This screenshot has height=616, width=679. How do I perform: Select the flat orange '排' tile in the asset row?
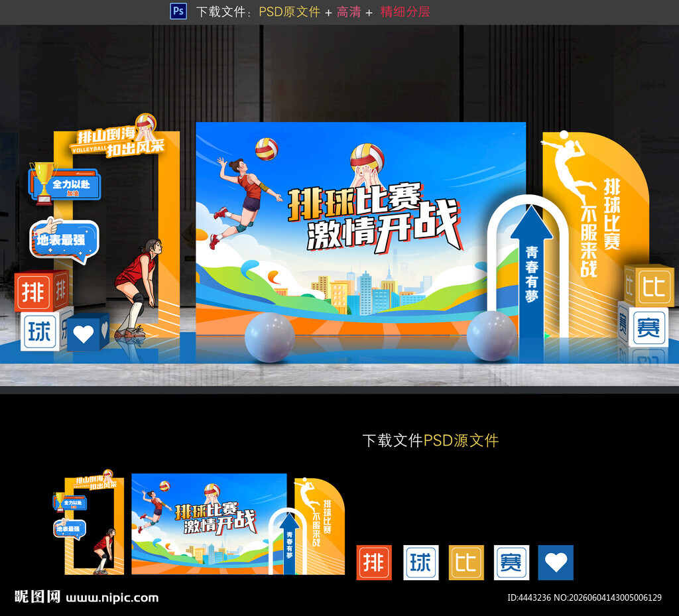374,563
